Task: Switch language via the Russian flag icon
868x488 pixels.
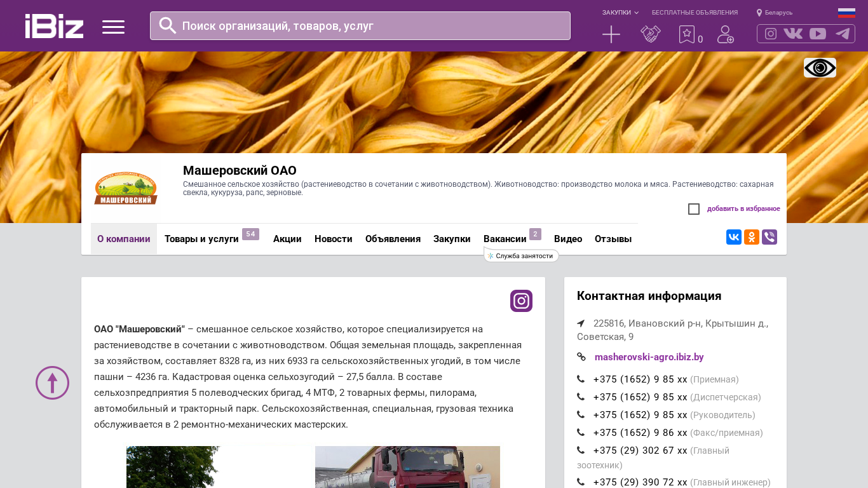Action: point(846,13)
